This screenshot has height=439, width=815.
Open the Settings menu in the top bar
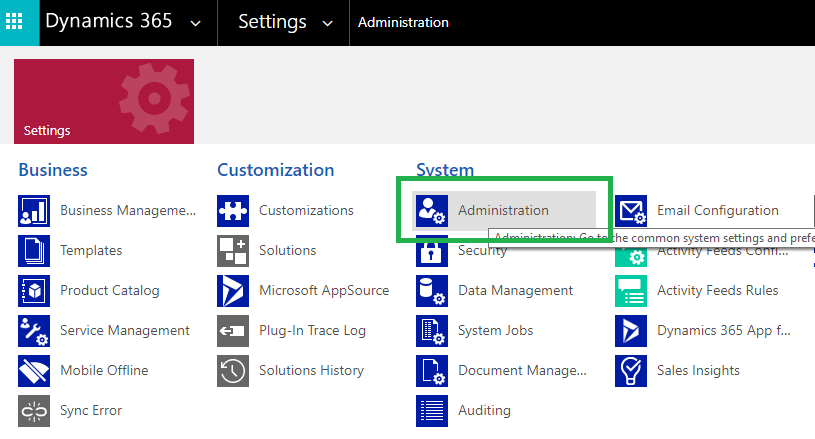coord(272,22)
